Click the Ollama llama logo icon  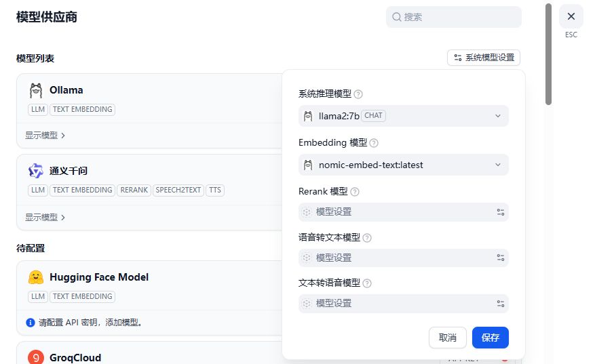click(x=36, y=91)
